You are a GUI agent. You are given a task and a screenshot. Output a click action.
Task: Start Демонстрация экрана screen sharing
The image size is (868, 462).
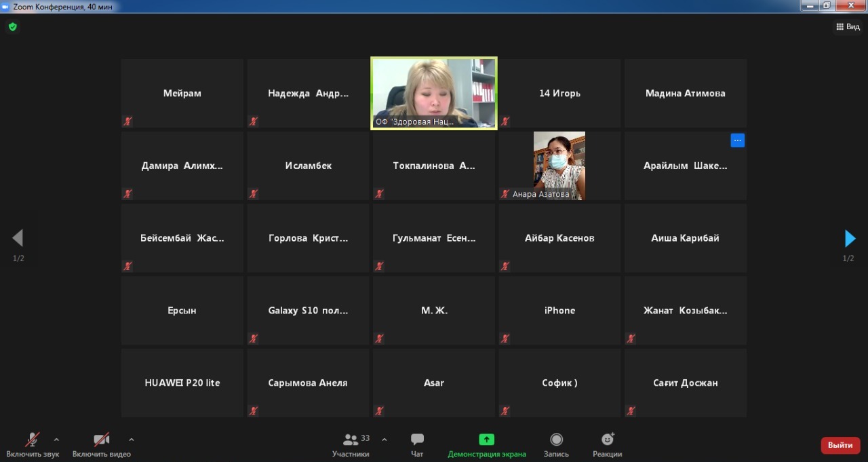pos(487,444)
